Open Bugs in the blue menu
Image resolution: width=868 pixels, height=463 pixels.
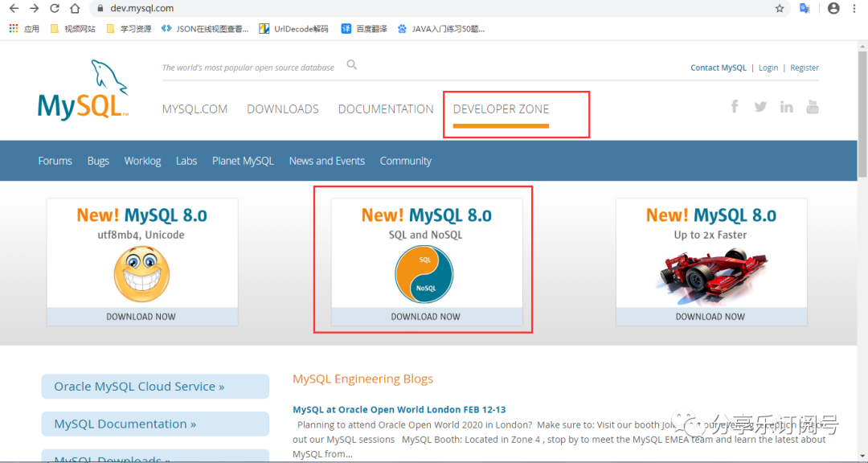coord(98,161)
